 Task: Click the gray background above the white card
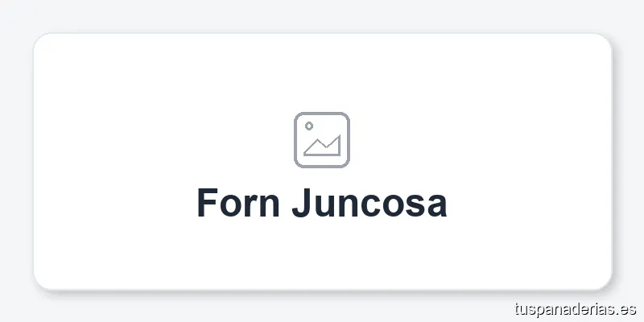pos(322,16)
